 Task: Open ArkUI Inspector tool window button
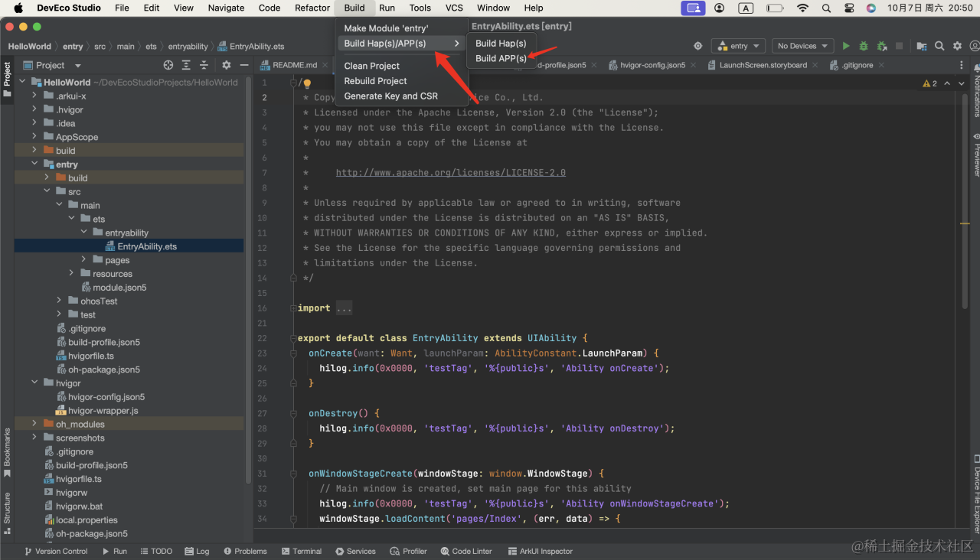541,551
